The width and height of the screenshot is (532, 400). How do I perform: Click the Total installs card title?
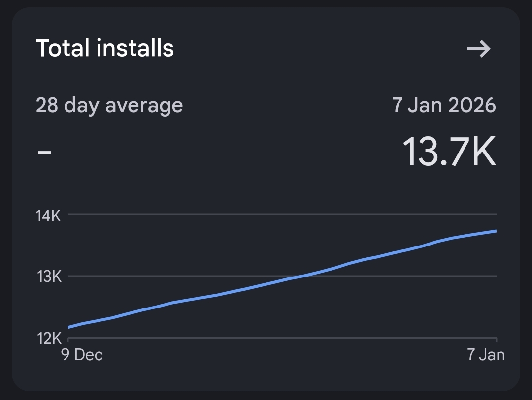click(x=105, y=48)
